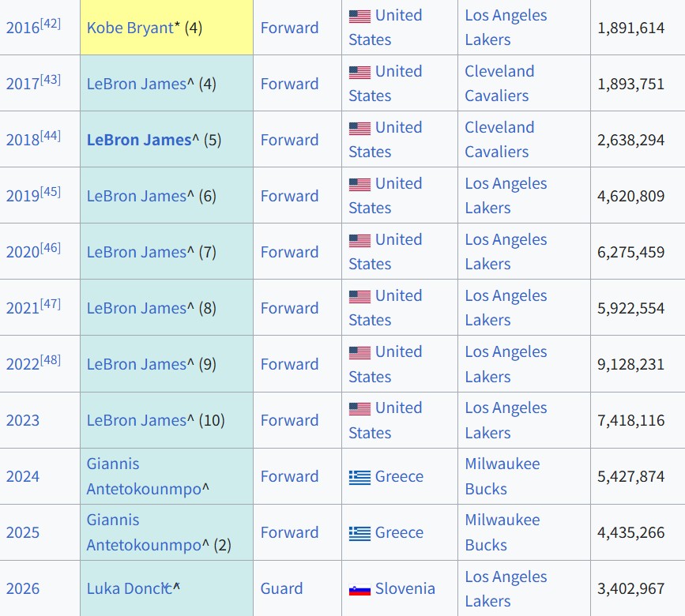This screenshot has height=616, width=685.
Task: Open bolded LeBron James link in 2018 row
Action: point(139,140)
